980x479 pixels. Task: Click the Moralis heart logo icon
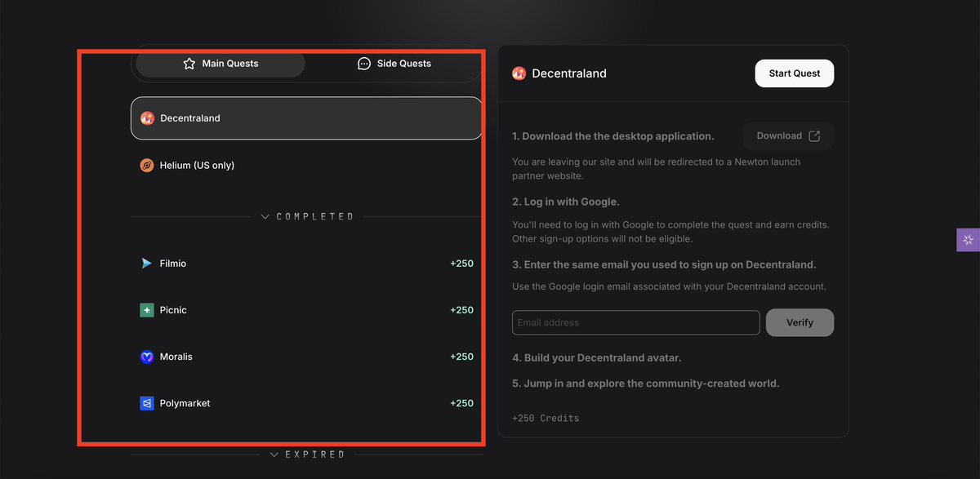147,357
